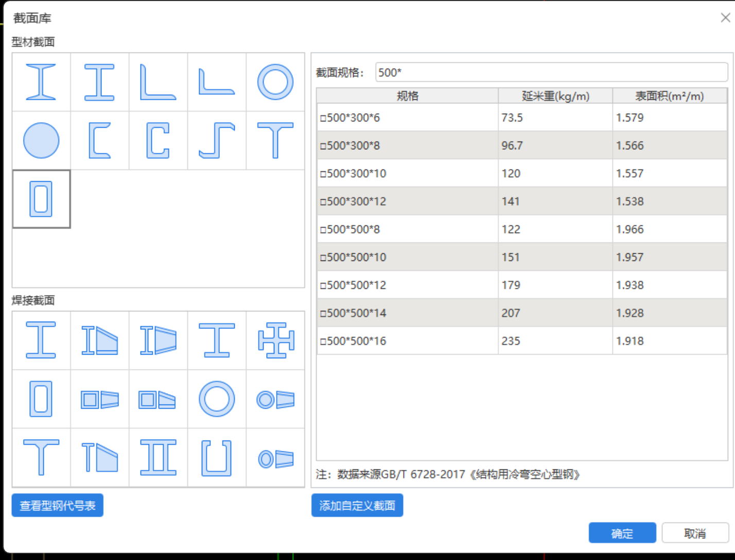Select the welded circular tube section
This screenshot has width=735, height=560.
pos(217,399)
